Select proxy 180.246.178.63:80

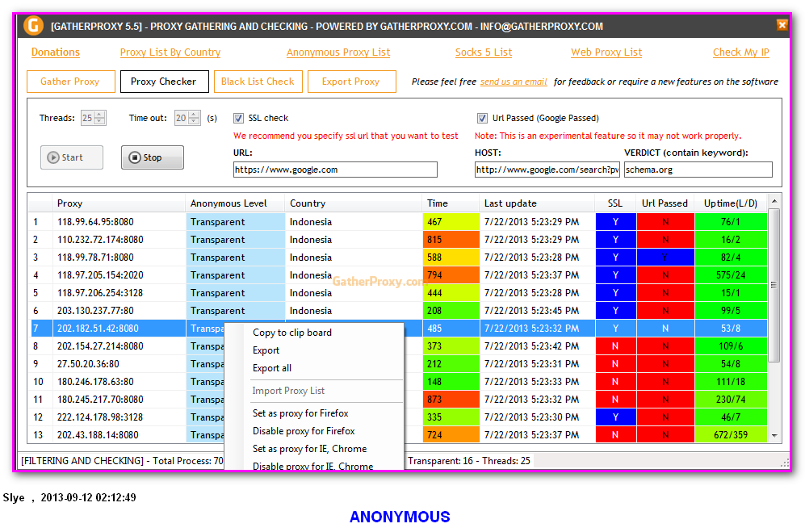point(398,382)
